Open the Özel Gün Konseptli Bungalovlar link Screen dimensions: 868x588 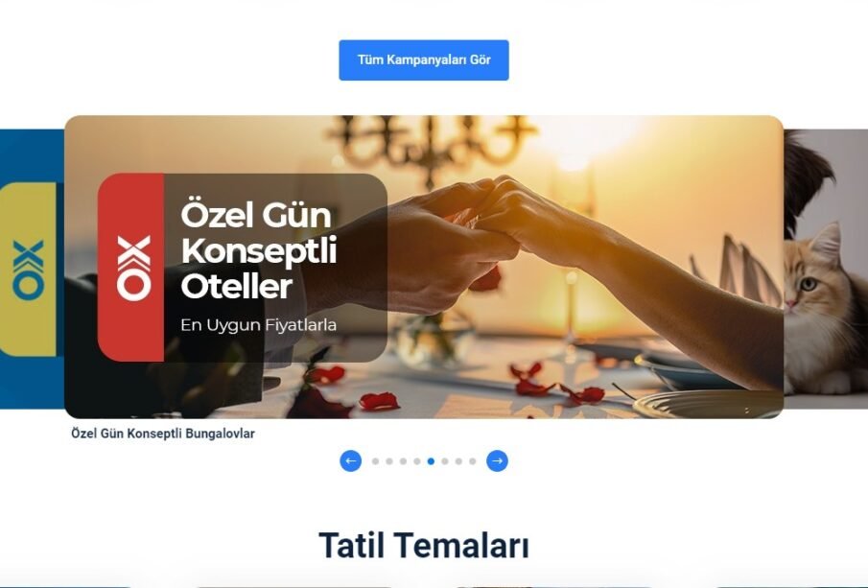pyautogui.click(x=163, y=433)
